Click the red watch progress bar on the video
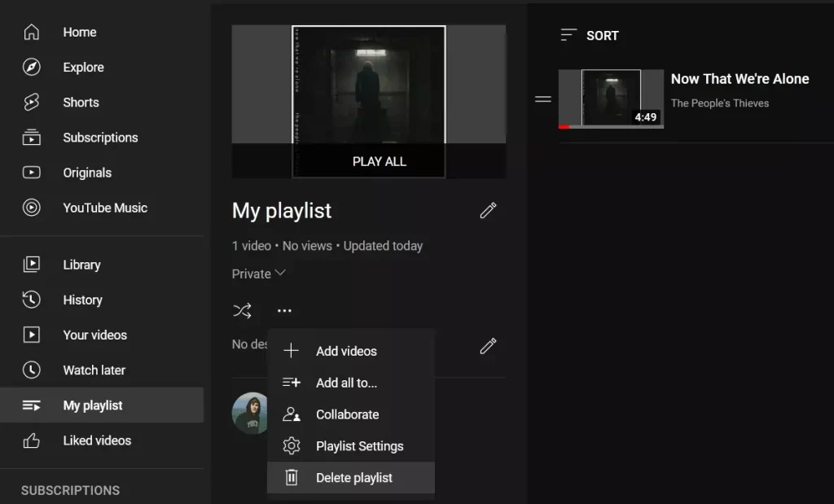The height and width of the screenshot is (504, 834). (564, 127)
